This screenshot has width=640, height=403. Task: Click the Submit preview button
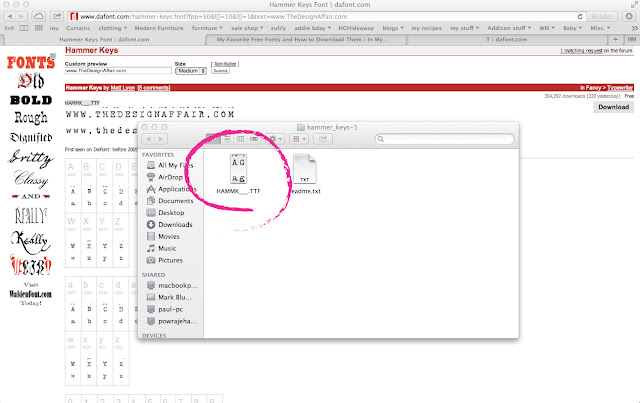tap(220, 71)
